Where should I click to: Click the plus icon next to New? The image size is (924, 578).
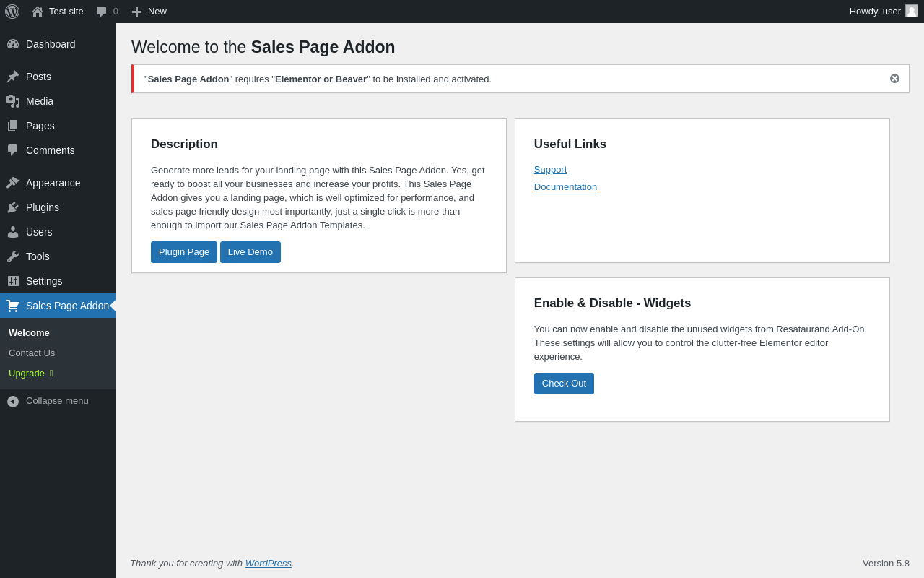pos(136,12)
